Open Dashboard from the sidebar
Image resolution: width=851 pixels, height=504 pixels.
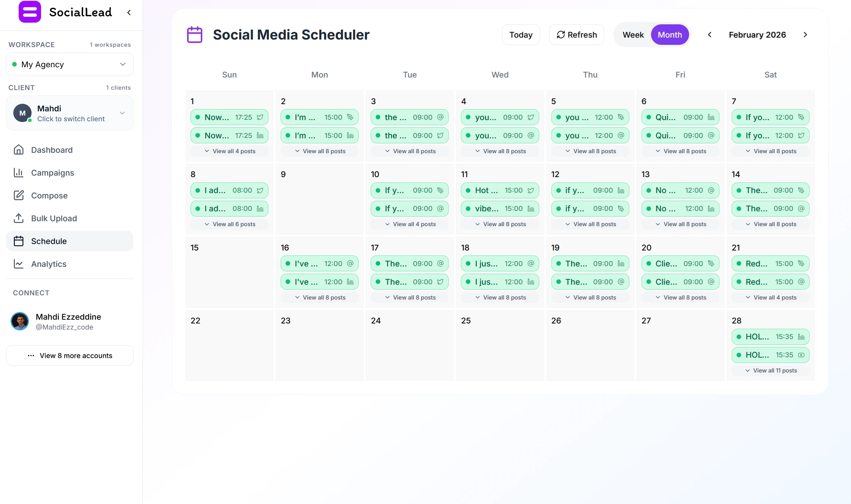52,150
